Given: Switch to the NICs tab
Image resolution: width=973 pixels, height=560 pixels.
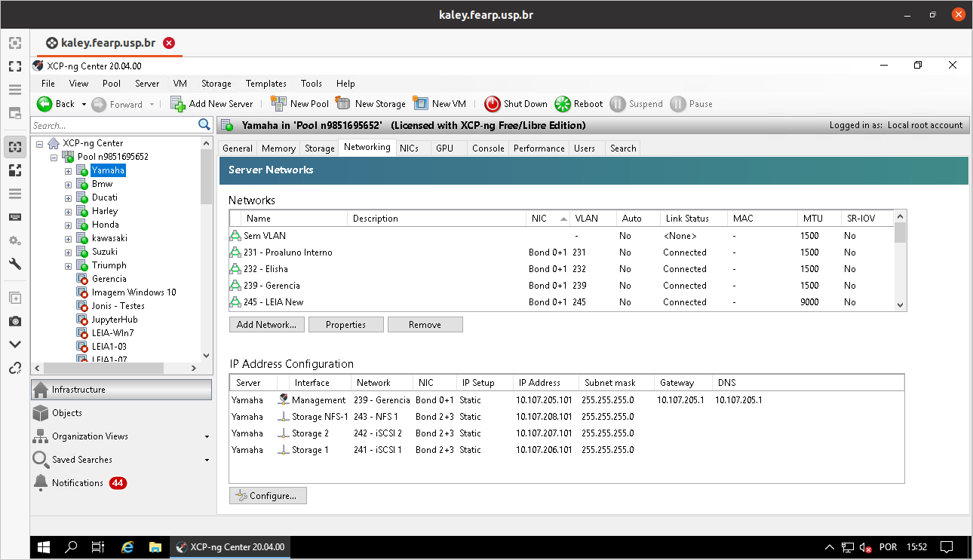Looking at the screenshot, I should (409, 148).
